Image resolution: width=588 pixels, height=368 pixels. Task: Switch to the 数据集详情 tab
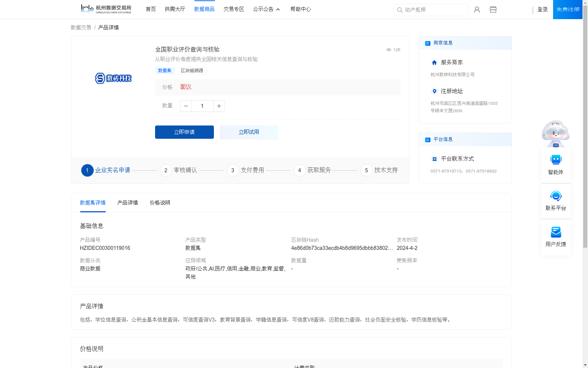tap(93, 203)
